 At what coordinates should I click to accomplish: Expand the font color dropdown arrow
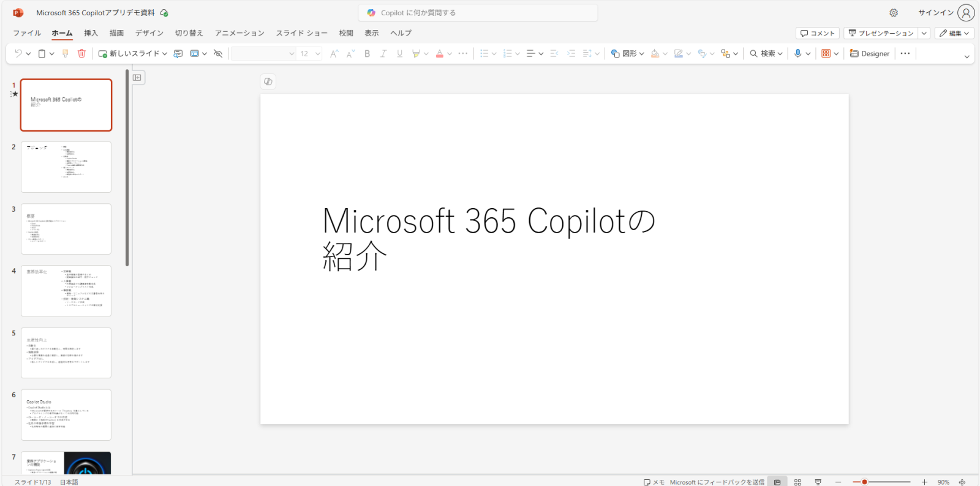[450, 54]
